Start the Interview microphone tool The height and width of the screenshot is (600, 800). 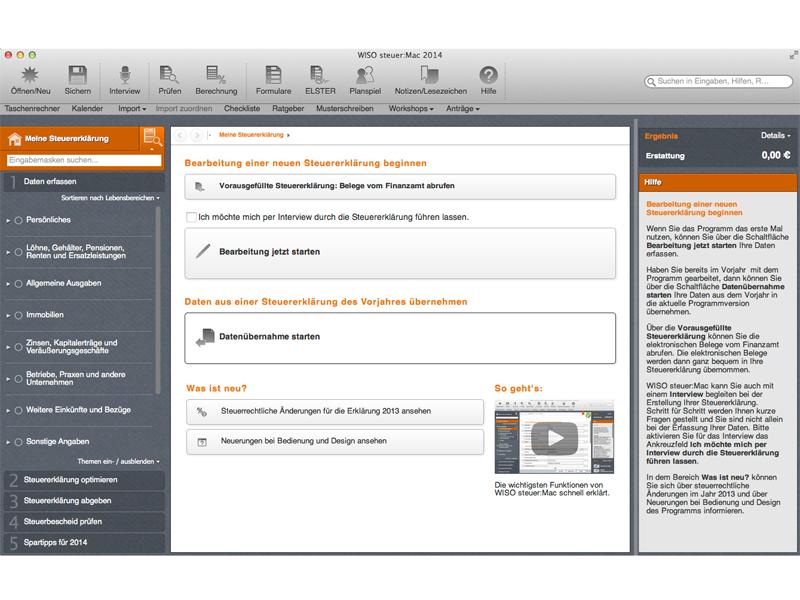124,75
